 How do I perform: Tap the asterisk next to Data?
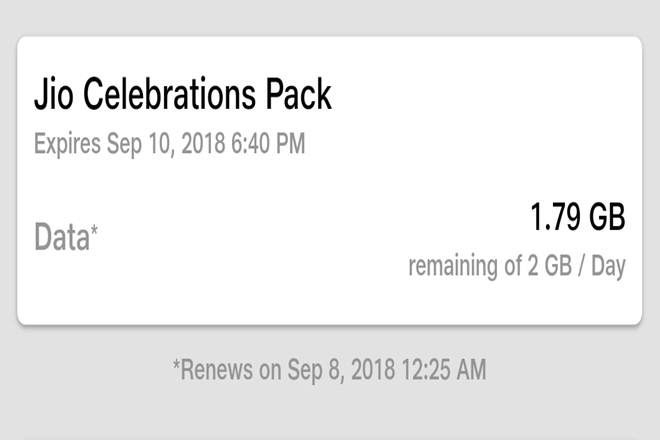click(x=95, y=231)
